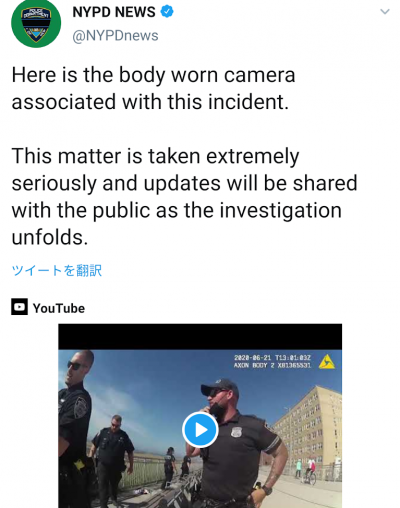Open the NYPD NEWS profile avatar

[36, 23]
